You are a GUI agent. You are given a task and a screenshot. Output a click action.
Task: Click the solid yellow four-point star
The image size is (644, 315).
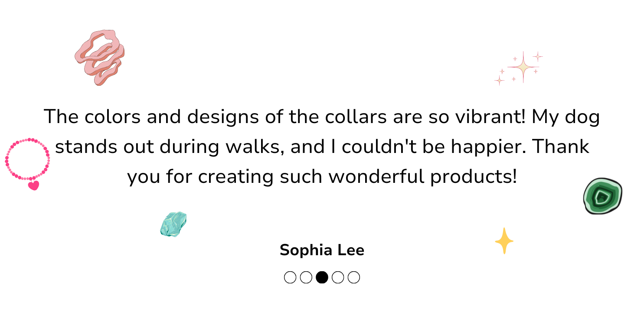point(504,240)
